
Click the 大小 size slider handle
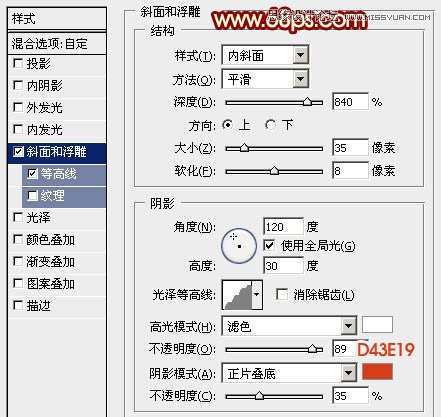[244, 148]
